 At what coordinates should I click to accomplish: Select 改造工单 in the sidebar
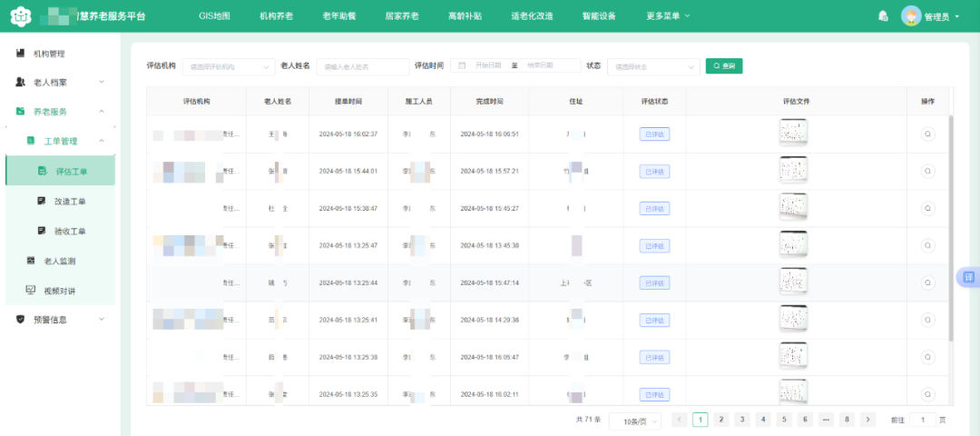click(x=70, y=201)
